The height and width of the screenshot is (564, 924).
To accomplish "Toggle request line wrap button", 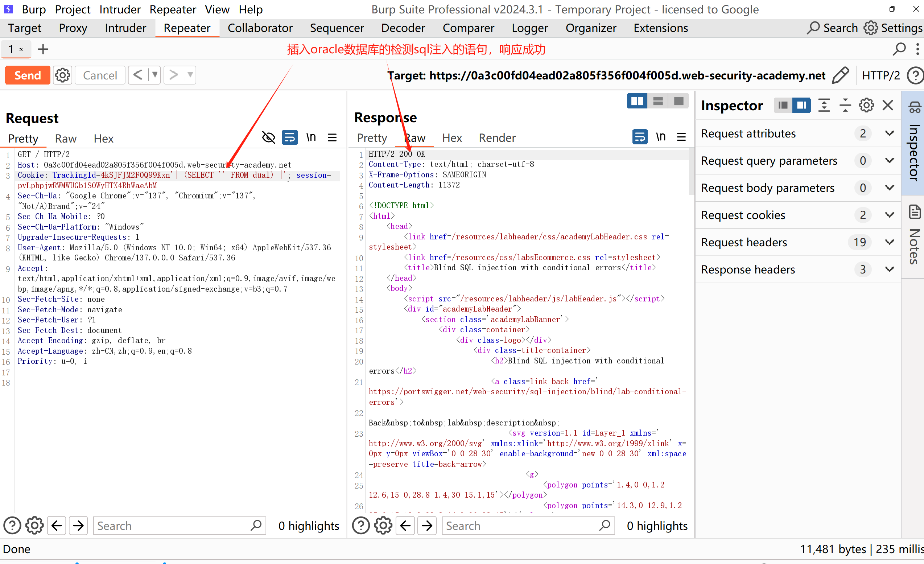I will [290, 137].
